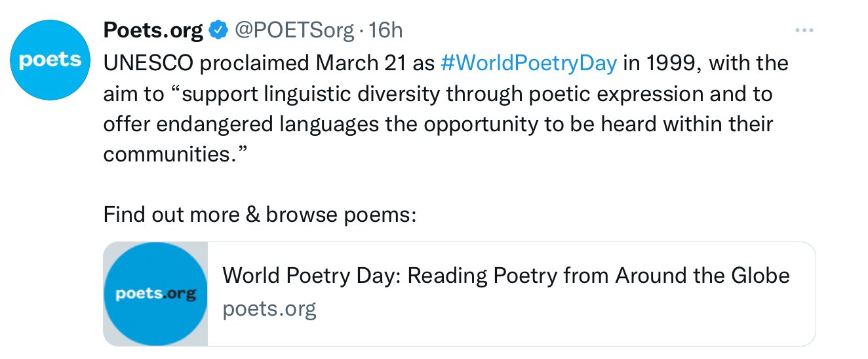The height and width of the screenshot is (359, 868).
Task: Click the poets.org logo card thumbnail
Action: coord(155,294)
